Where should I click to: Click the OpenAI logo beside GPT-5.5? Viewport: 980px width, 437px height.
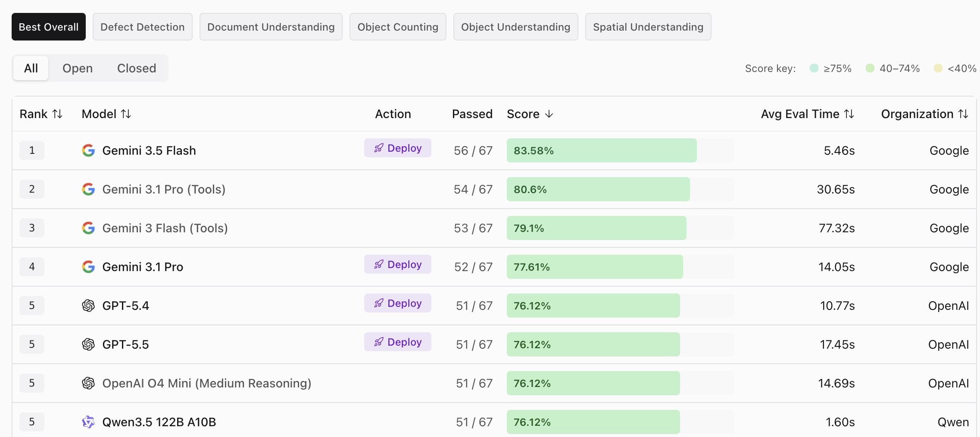(88, 344)
